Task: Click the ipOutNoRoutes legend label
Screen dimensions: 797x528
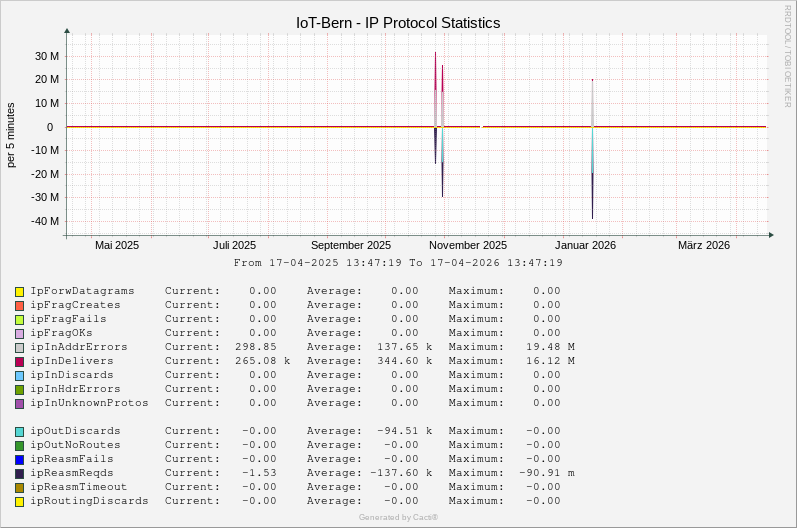Action: (x=75, y=445)
